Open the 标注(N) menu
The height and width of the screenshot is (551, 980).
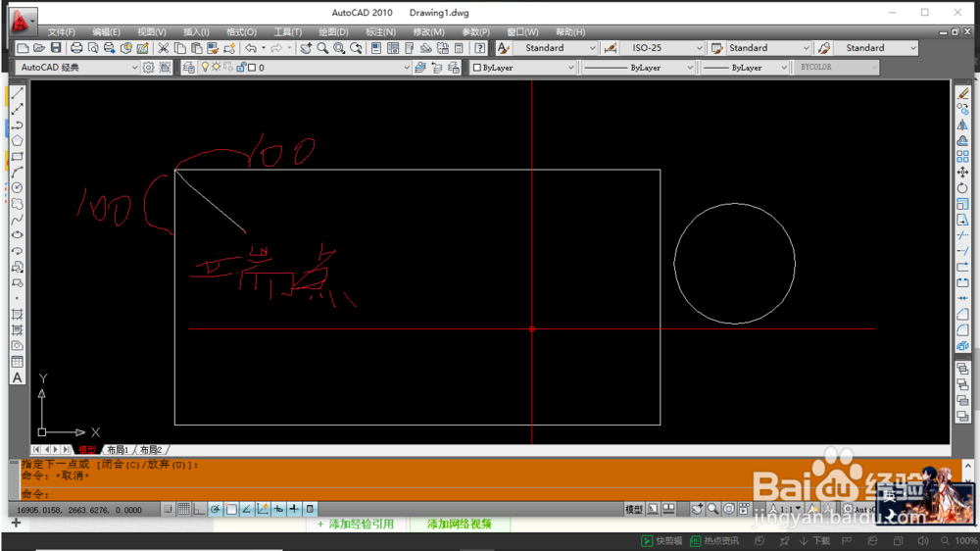tap(380, 32)
